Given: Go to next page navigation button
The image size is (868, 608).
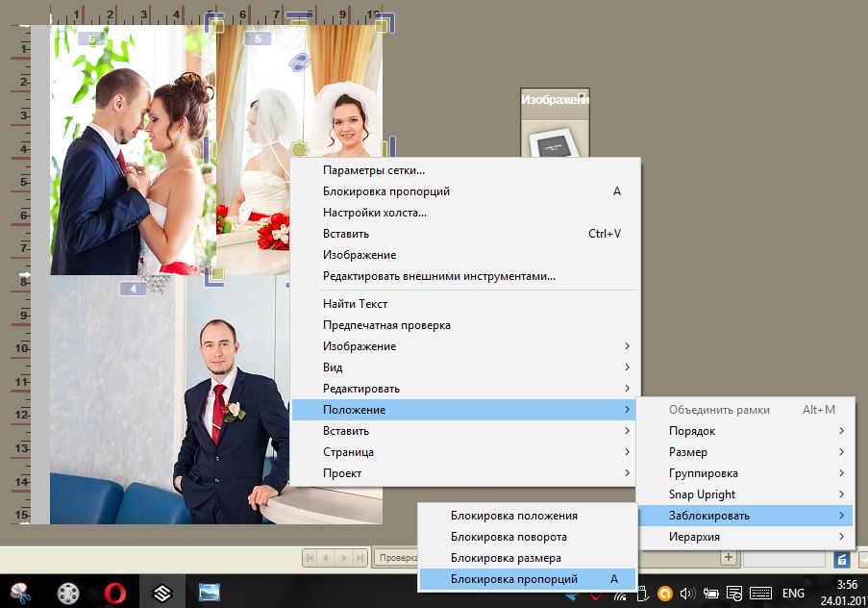Looking at the screenshot, I should [x=344, y=558].
